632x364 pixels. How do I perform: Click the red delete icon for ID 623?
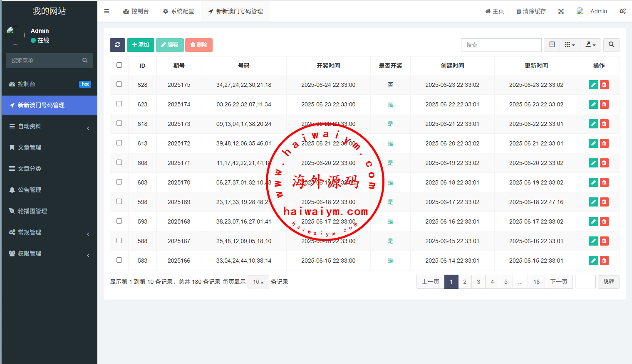point(604,104)
